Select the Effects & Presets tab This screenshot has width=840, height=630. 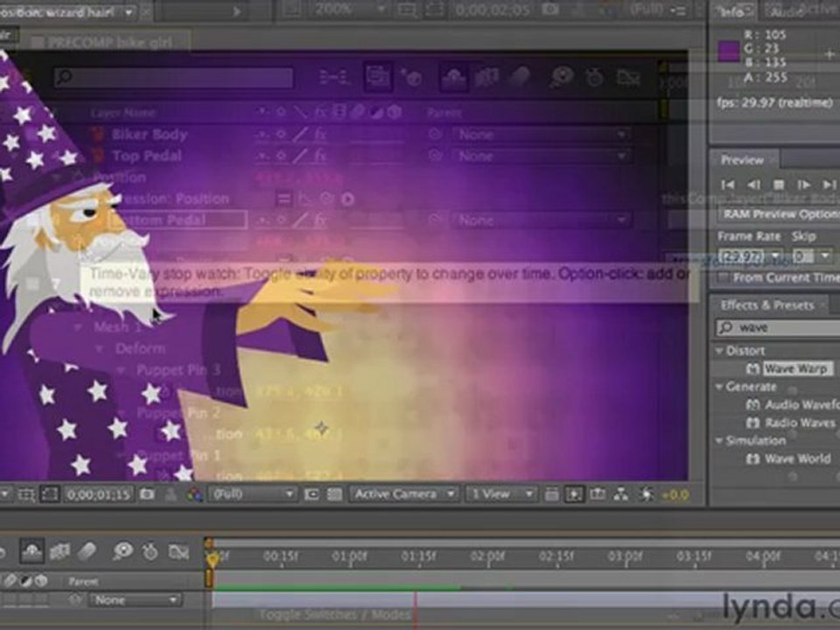click(767, 304)
